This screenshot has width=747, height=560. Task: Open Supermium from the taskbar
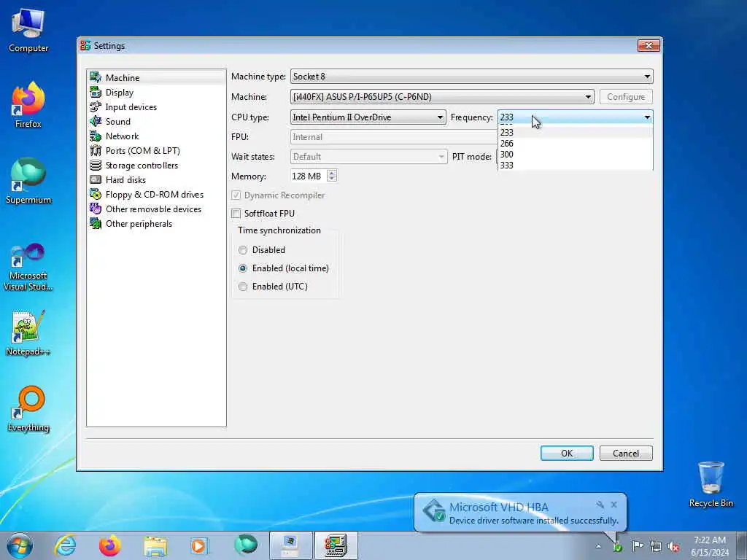[x=246, y=545]
